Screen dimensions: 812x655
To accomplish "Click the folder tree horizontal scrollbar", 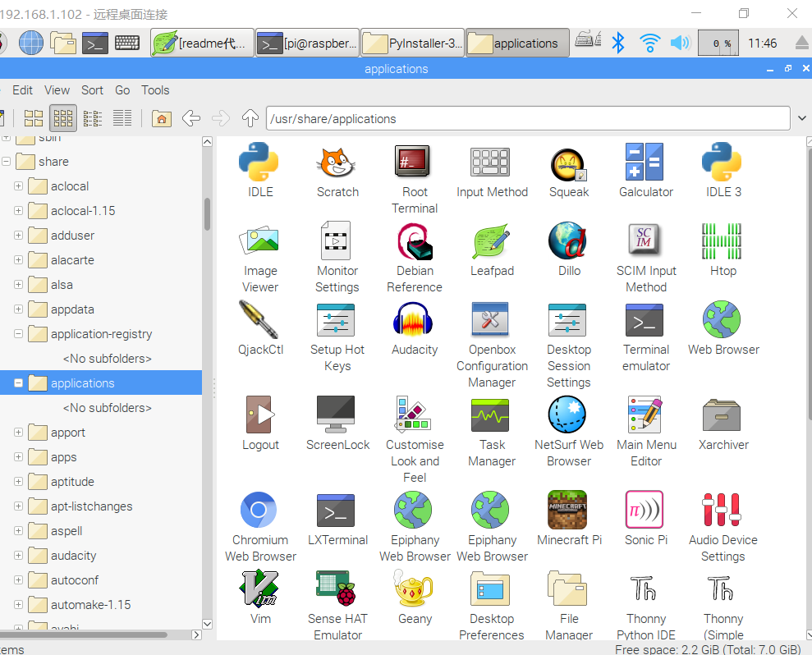I will [x=83, y=634].
